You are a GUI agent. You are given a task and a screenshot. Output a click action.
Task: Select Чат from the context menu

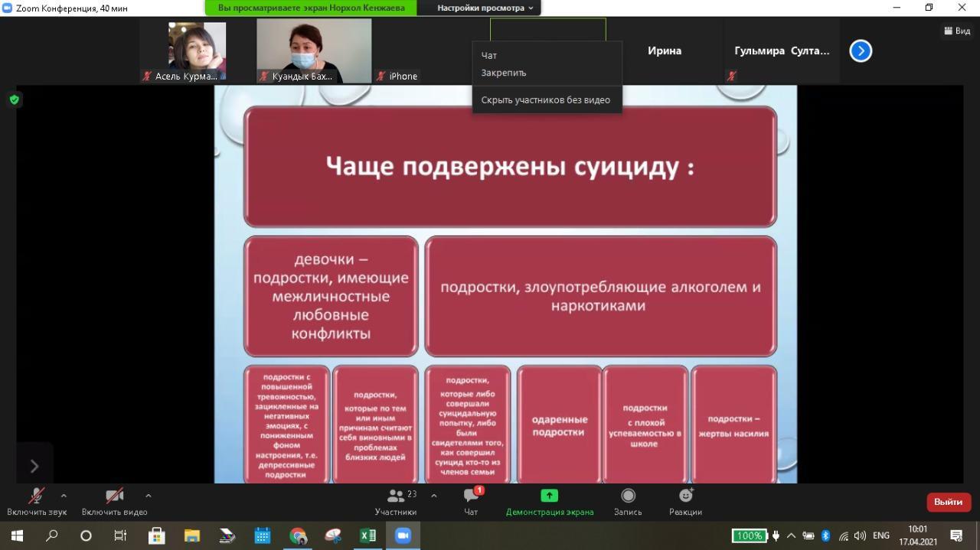click(x=488, y=55)
